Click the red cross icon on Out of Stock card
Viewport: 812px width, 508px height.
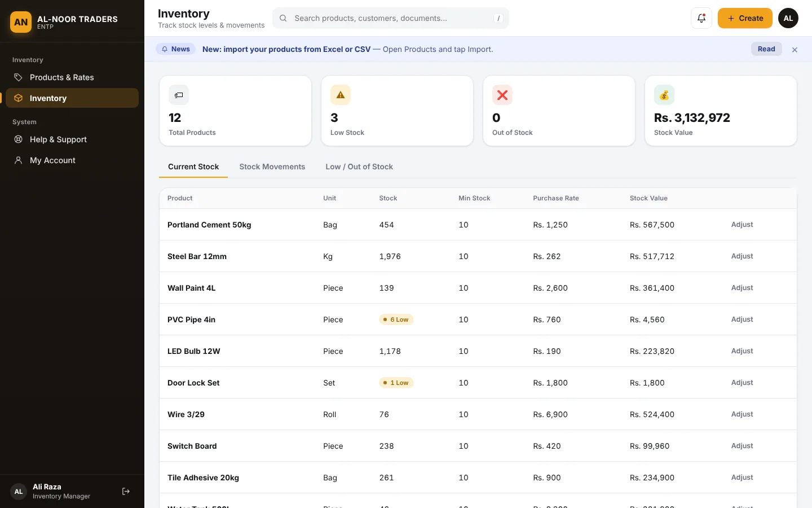pyautogui.click(x=502, y=95)
